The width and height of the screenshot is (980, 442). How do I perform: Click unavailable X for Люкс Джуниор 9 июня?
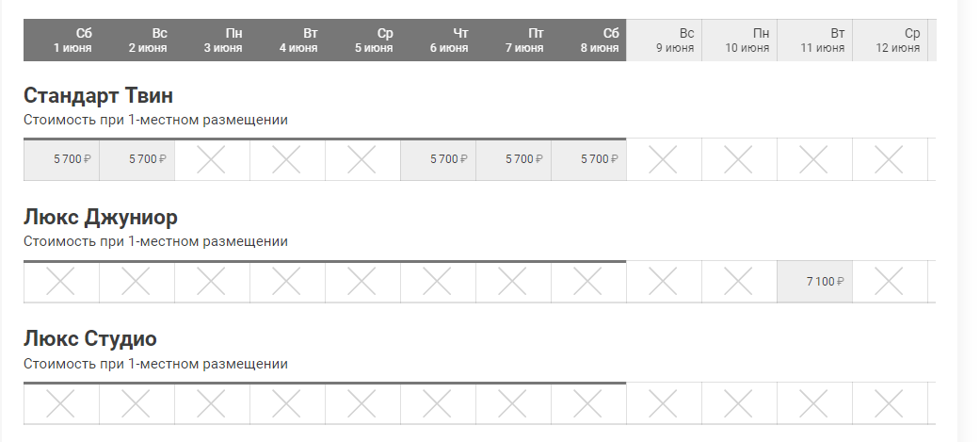(664, 282)
